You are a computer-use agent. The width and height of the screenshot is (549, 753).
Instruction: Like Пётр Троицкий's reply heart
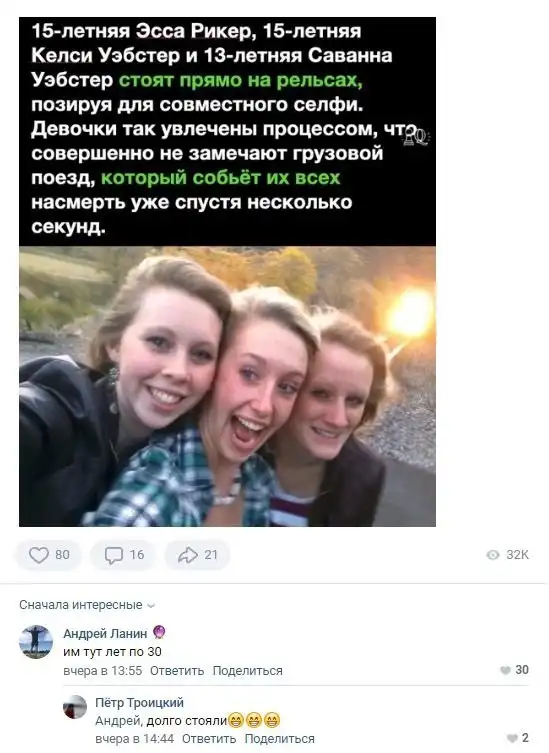pyautogui.click(x=512, y=738)
